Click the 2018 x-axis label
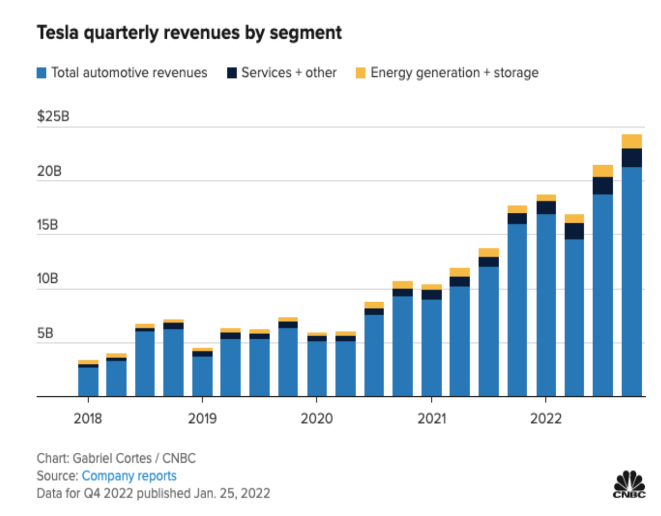Viewport: 661px width, 516px height. click(88, 419)
